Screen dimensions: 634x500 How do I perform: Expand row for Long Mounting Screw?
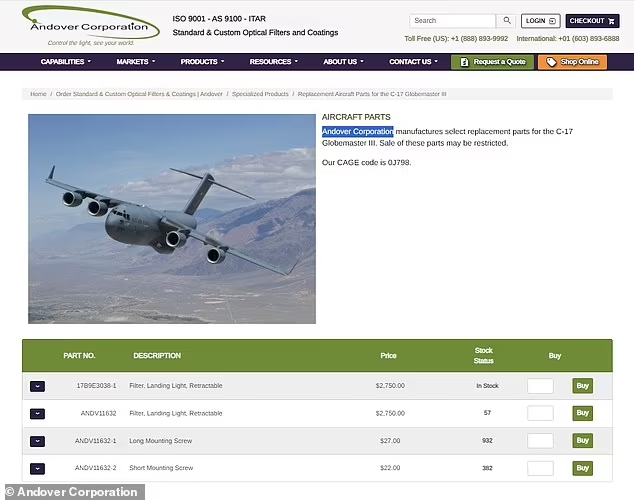pyautogui.click(x=38, y=441)
